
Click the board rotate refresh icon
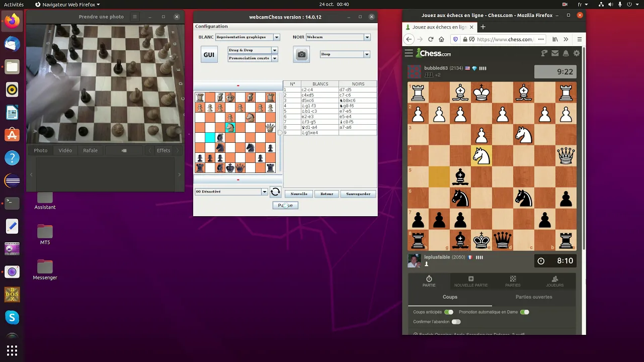click(x=275, y=192)
